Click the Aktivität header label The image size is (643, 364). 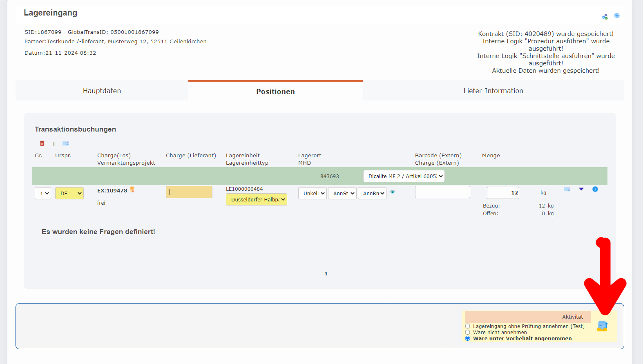tap(572, 317)
